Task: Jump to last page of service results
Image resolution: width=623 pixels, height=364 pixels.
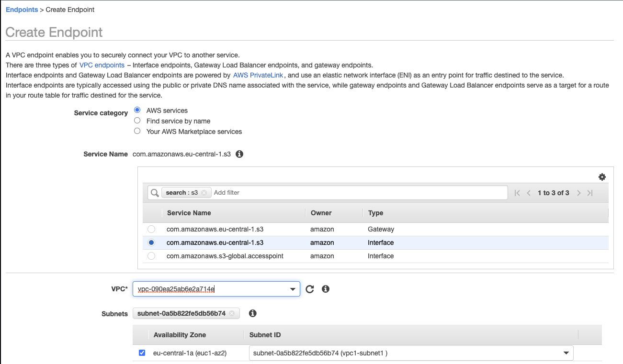Action: click(590, 193)
